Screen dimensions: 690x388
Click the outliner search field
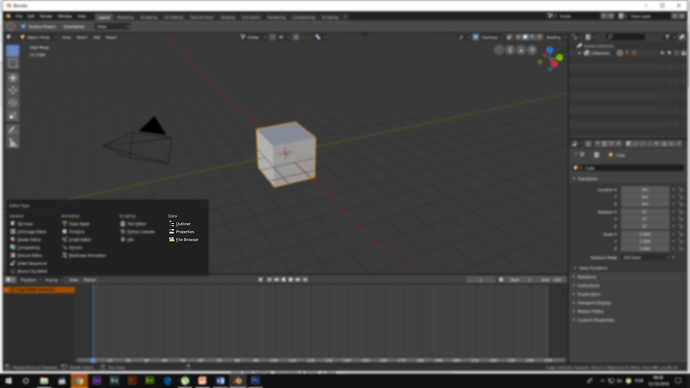coord(626,37)
